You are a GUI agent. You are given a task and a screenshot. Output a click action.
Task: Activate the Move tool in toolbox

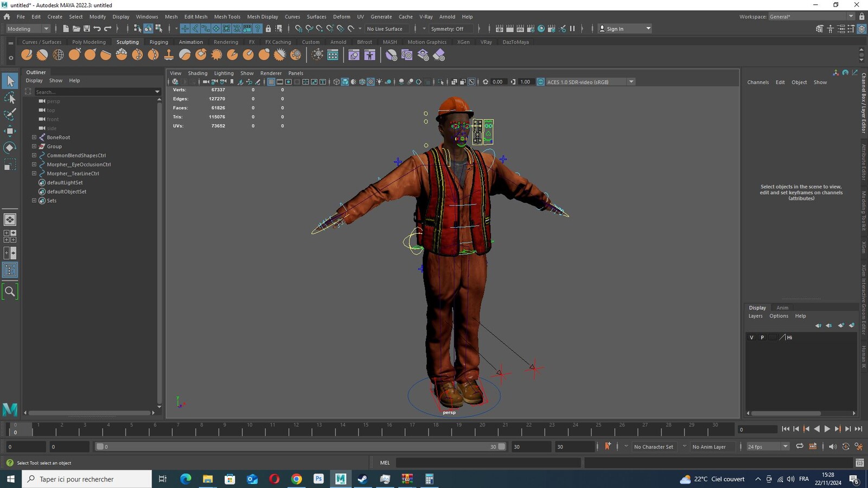pyautogui.click(x=10, y=131)
